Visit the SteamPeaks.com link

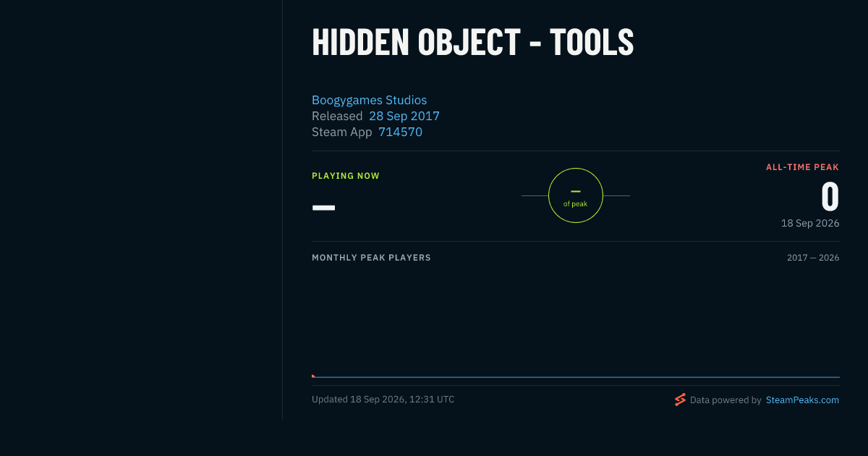802,400
